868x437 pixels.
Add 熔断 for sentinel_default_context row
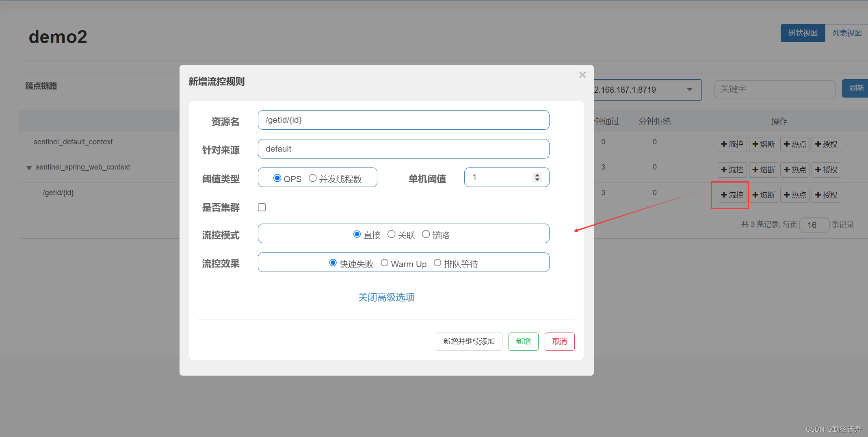click(764, 144)
